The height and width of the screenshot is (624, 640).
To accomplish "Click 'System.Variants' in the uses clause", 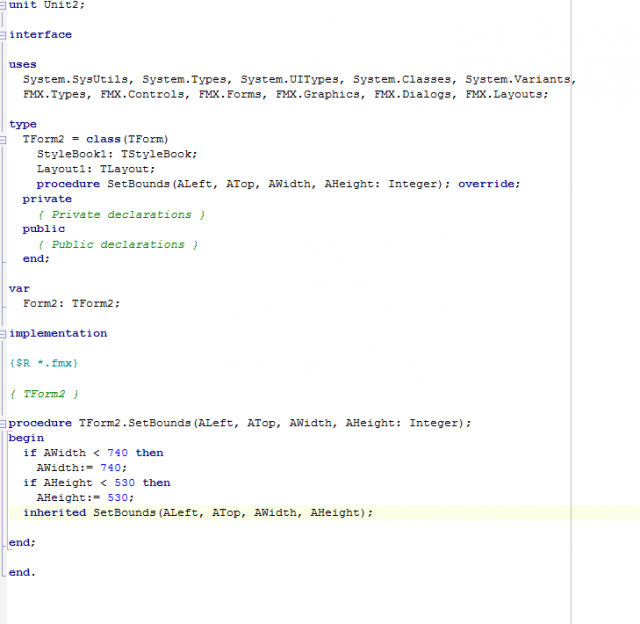I will point(518,79).
